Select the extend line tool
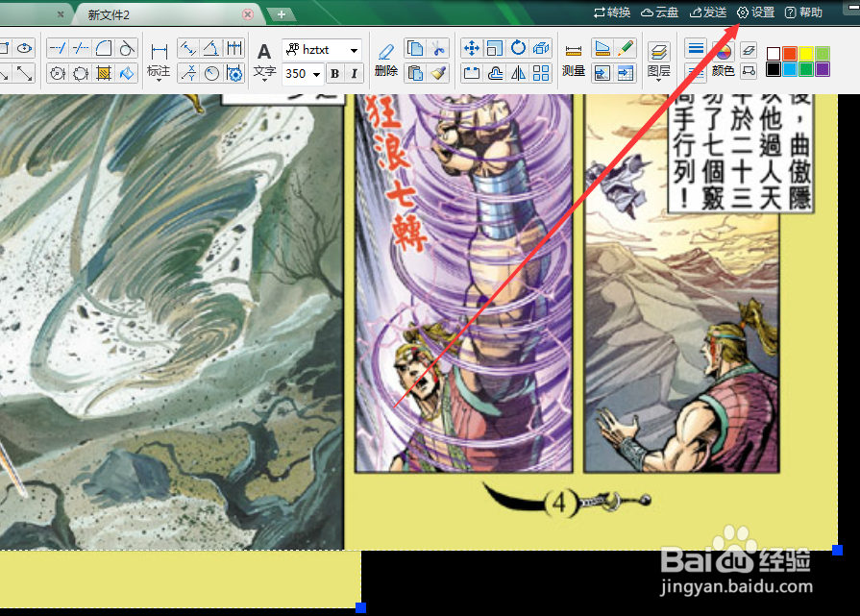Screen dimensions: 860x616 click(x=58, y=49)
